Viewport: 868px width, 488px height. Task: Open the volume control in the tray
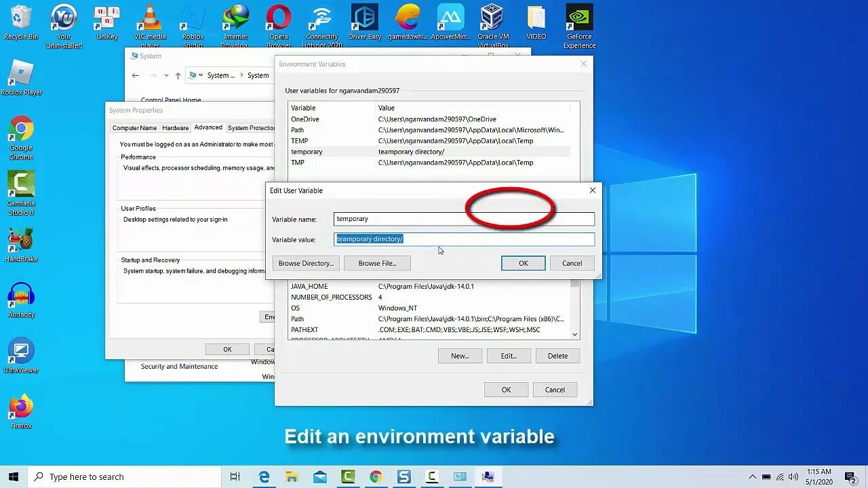[793, 476]
